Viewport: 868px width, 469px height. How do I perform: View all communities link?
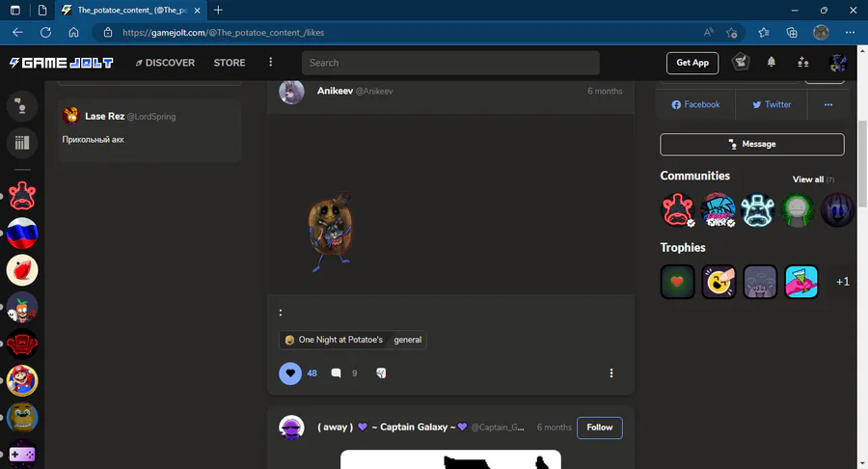click(x=813, y=179)
